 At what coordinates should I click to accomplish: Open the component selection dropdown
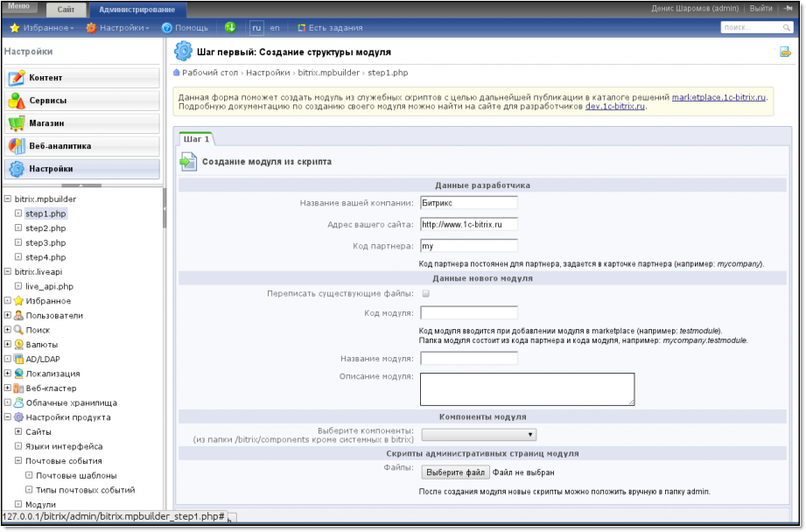tap(479, 434)
